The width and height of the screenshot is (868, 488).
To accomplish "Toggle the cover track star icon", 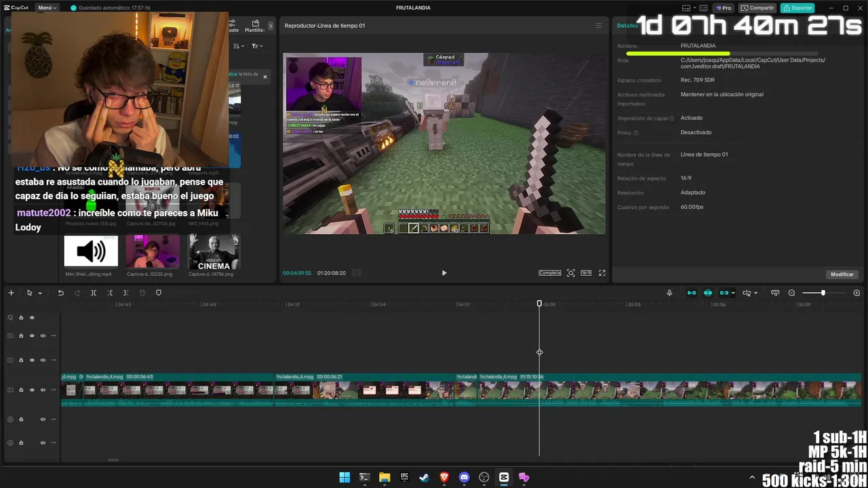I will 10,317.
